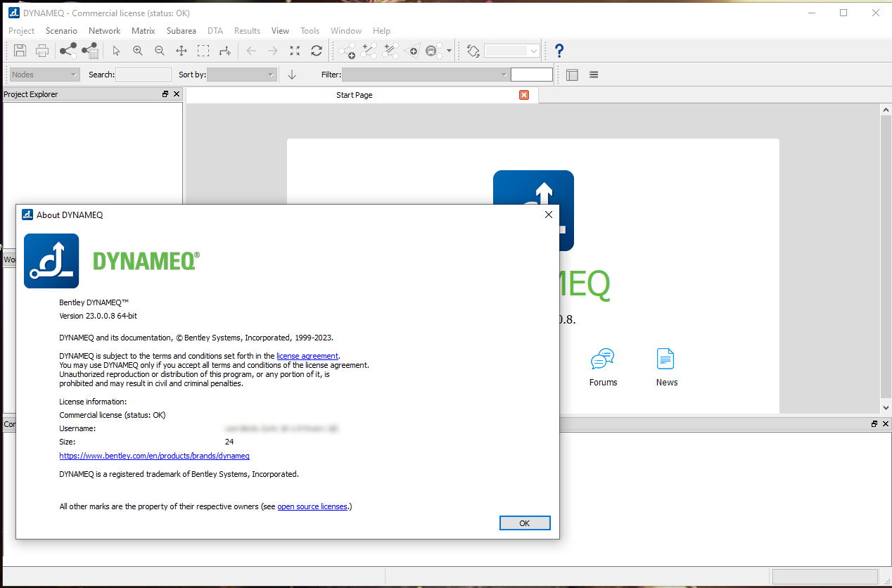Float the bottom console panel
This screenshot has height=588, width=892.
point(874,424)
